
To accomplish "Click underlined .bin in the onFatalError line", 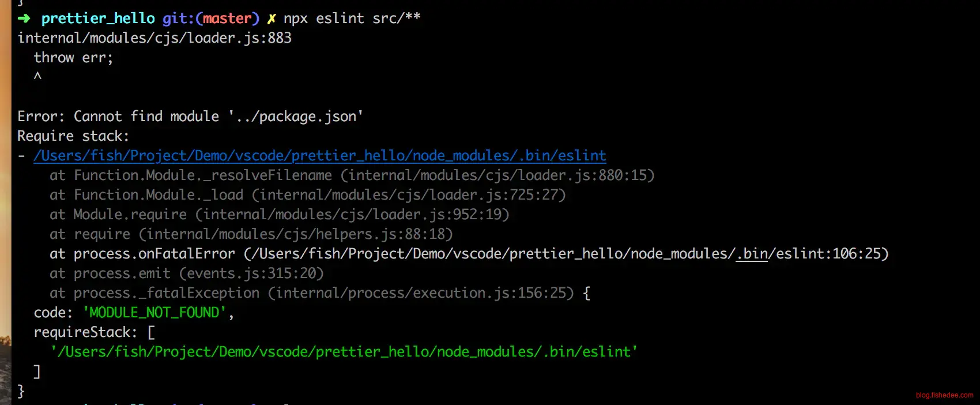I will (x=752, y=254).
